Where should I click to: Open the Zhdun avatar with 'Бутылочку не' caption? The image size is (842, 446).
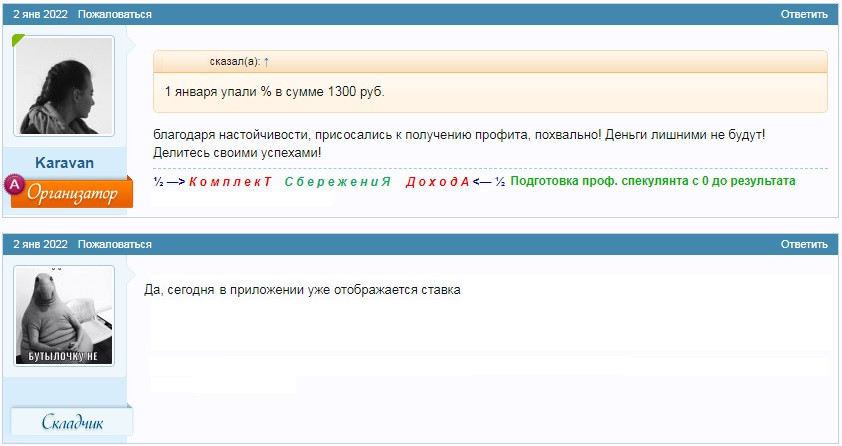[64, 316]
